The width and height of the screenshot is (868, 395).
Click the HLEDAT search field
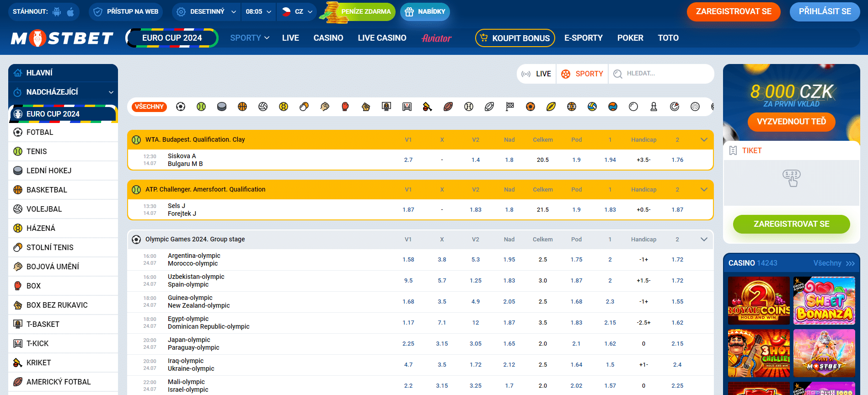pyautogui.click(x=661, y=74)
